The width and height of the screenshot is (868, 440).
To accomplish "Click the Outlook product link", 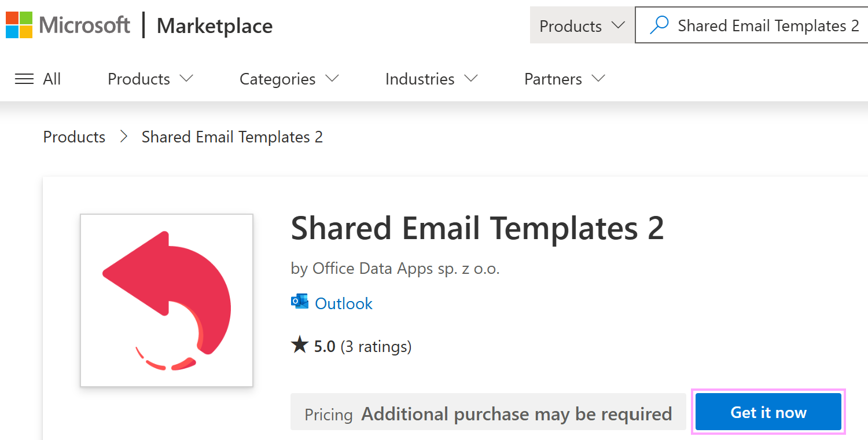I will 344,303.
